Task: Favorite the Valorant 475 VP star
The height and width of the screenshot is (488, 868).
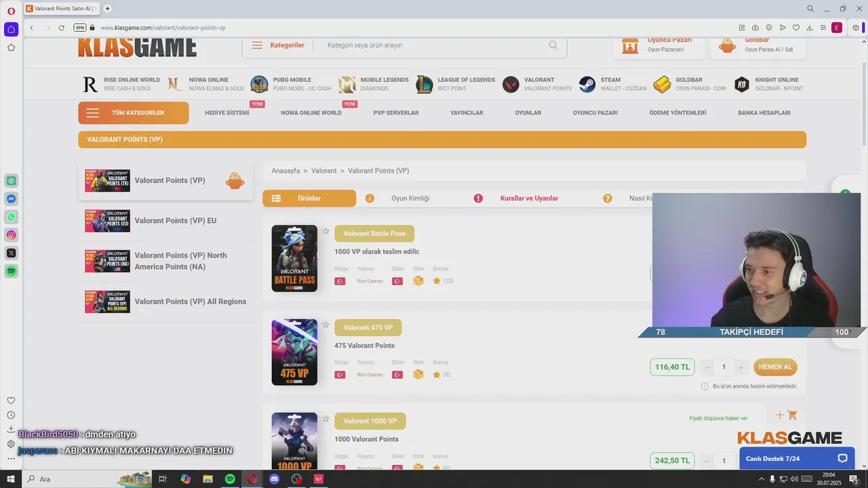Action: 325,325
